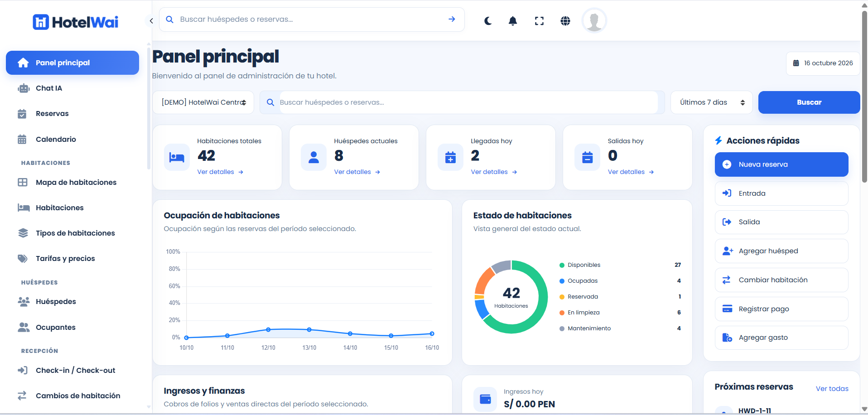The height and width of the screenshot is (415, 868).
Task: Click HotelWai logo
Action: (76, 22)
